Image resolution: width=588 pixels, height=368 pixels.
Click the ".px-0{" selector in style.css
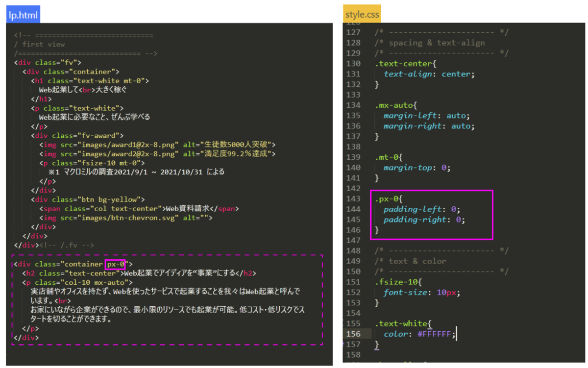click(x=388, y=198)
